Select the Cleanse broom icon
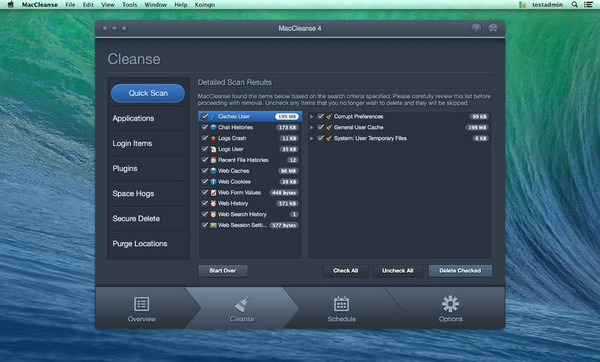Image resolution: width=600 pixels, height=362 pixels. [x=241, y=305]
